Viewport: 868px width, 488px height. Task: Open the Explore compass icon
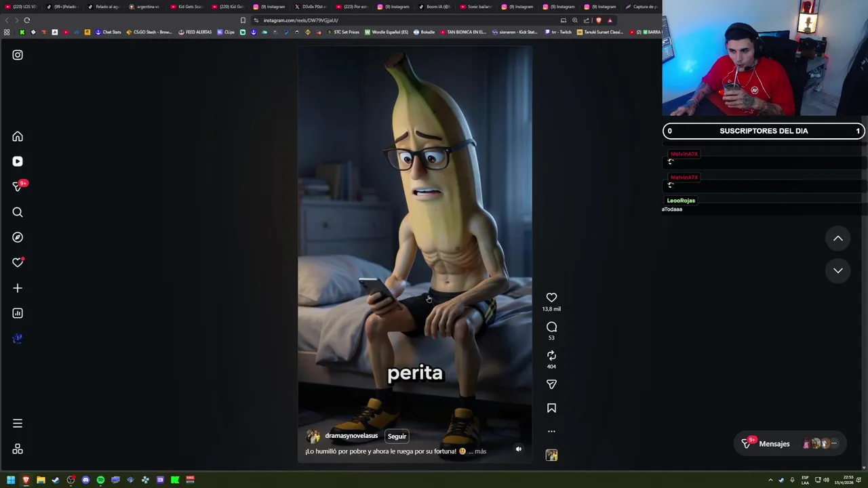click(x=18, y=237)
